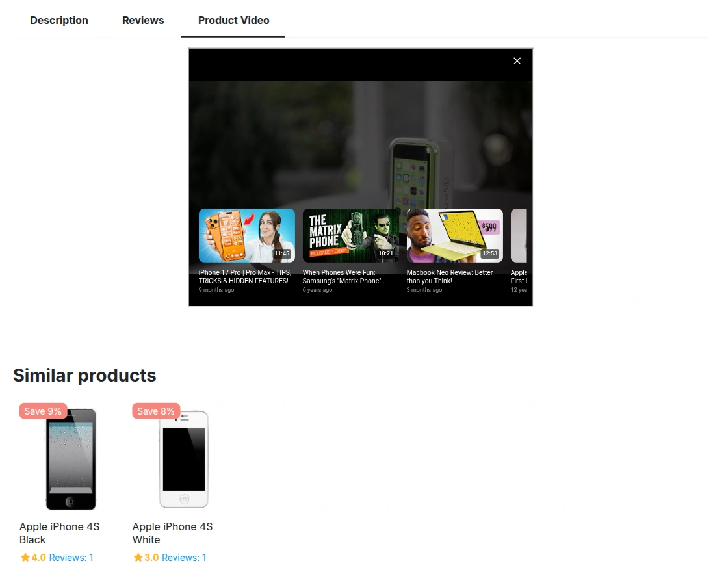Open the Apple iPhone 4S White product image
The height and width of the screenshot is (572, 728).
(184, 459)
